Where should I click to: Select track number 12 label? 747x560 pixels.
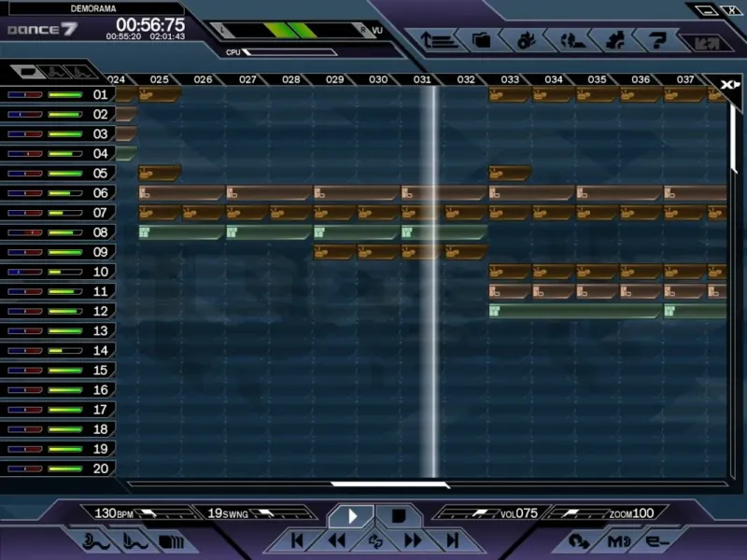[x=101, y=311]
